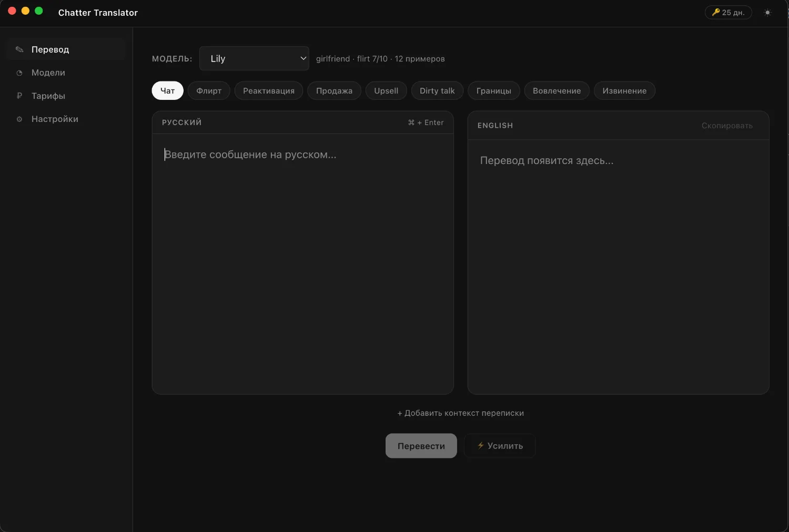789x532 pixels.
Task: Click the model info text girlfriend flirt 7/10
Action: pyautogui.click(x=380, y=59)
